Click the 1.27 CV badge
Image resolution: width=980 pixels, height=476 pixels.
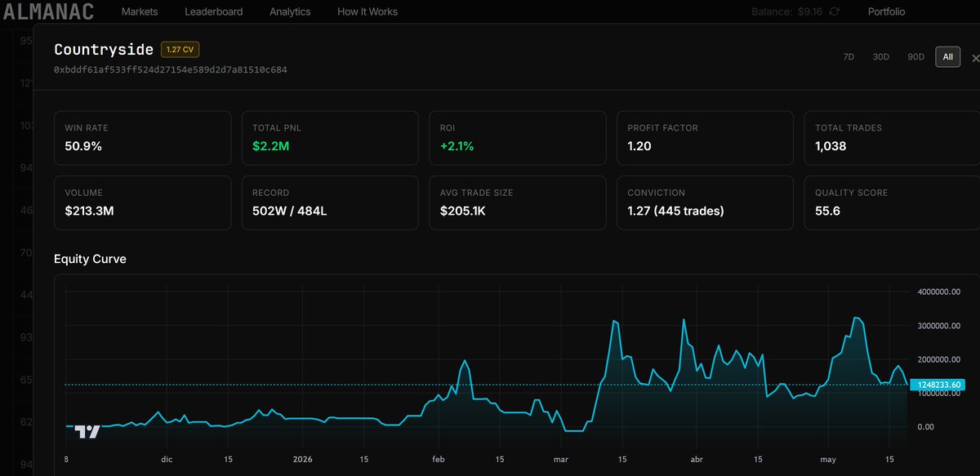pos(180,50)
